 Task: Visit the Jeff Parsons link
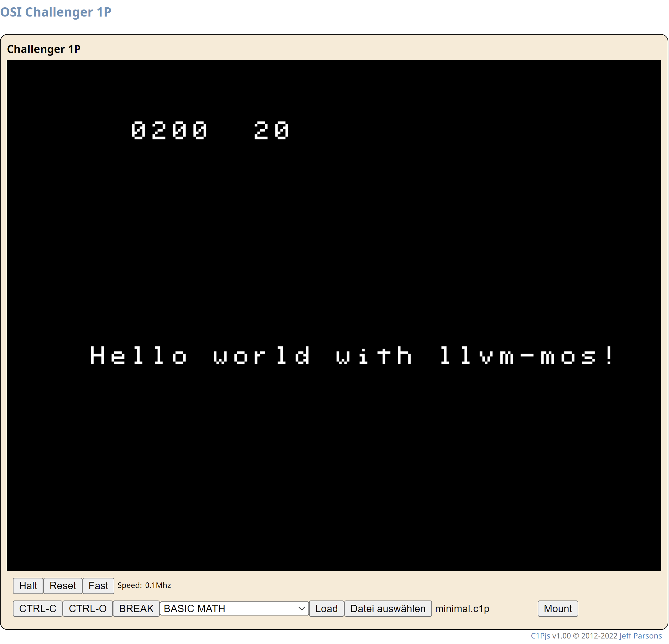point(641,636)
